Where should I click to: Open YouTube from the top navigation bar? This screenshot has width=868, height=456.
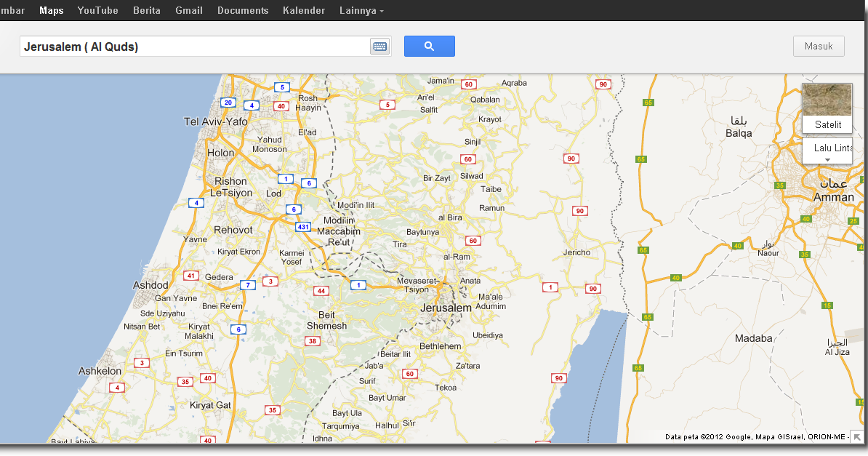[98, 10]
